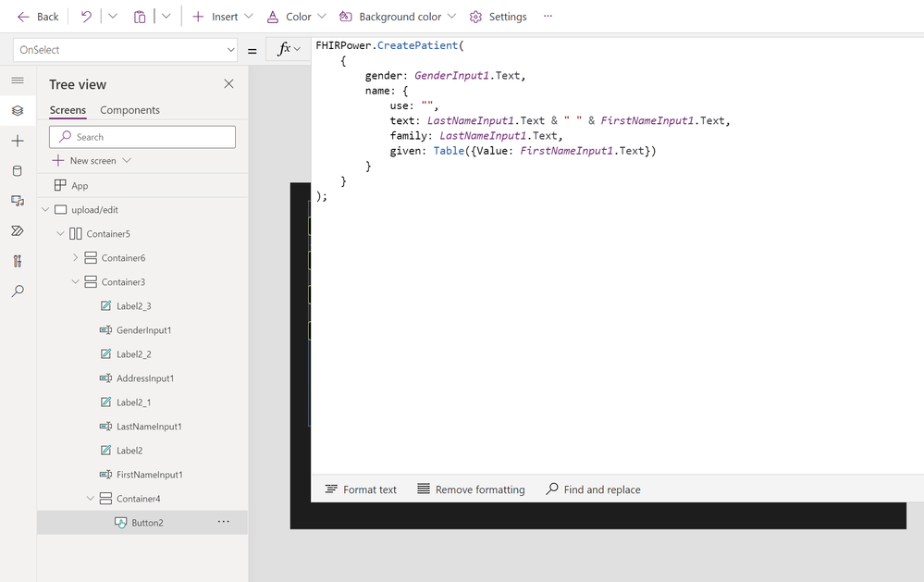Select the GenderInput1 control
The image size is (924, 582).
[143, 330]
